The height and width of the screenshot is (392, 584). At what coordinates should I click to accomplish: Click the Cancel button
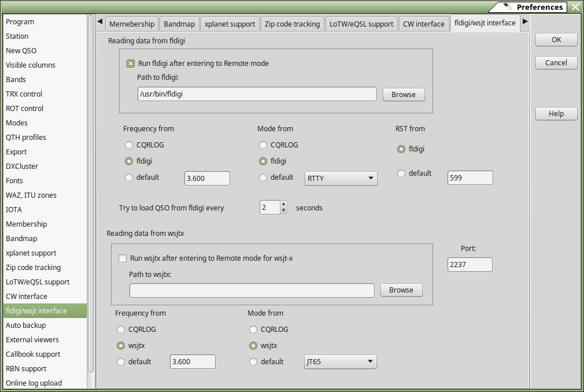(556, 63)
